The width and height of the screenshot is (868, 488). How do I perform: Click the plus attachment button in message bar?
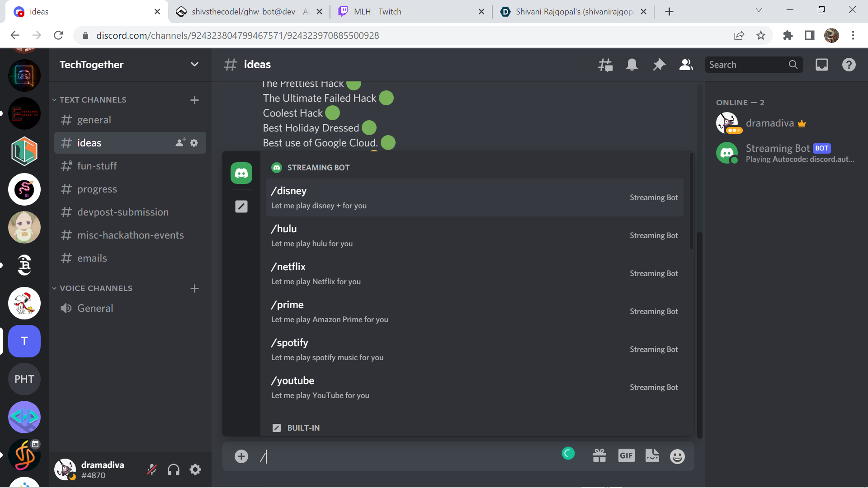tap(241, 456)
